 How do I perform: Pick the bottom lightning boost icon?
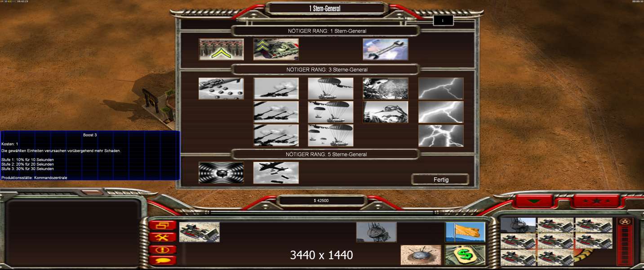click(x=441, y=135)
